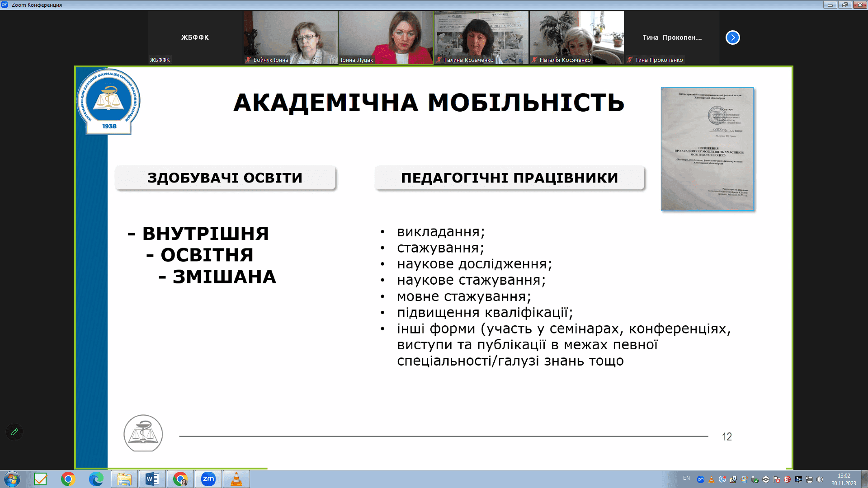Click the slide title АКАДЕМІЧНА МОБІЛЬНІСТЬ

click(429, 103)
